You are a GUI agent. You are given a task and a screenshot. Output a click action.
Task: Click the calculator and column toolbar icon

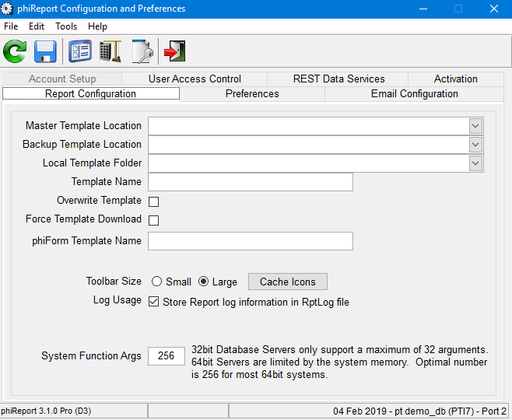(x=110, y=51)
